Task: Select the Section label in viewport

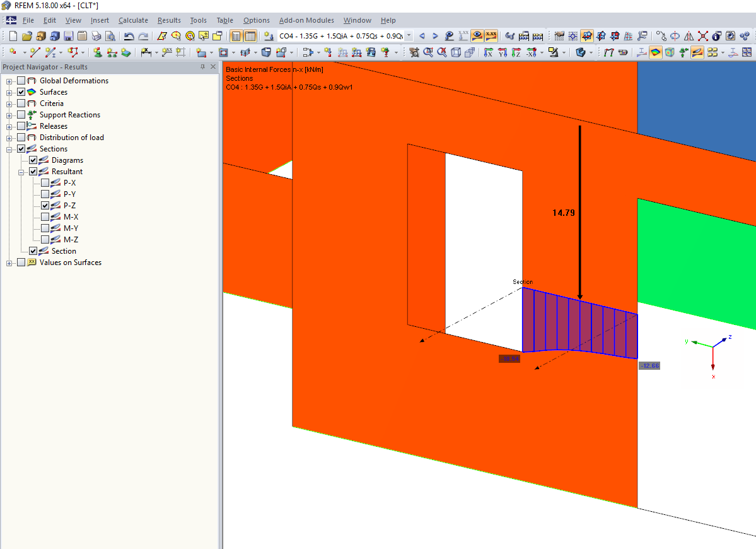Action: [x=523, y=281]
